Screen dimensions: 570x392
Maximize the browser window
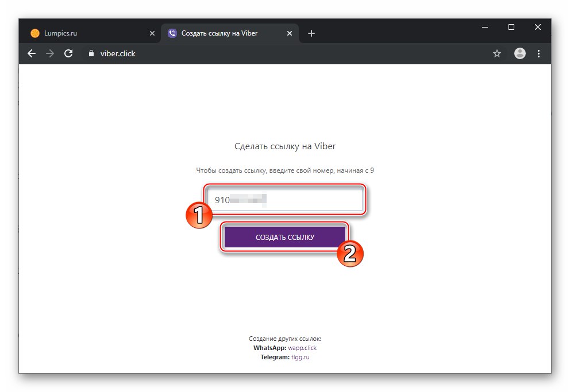tap(511, 27)
